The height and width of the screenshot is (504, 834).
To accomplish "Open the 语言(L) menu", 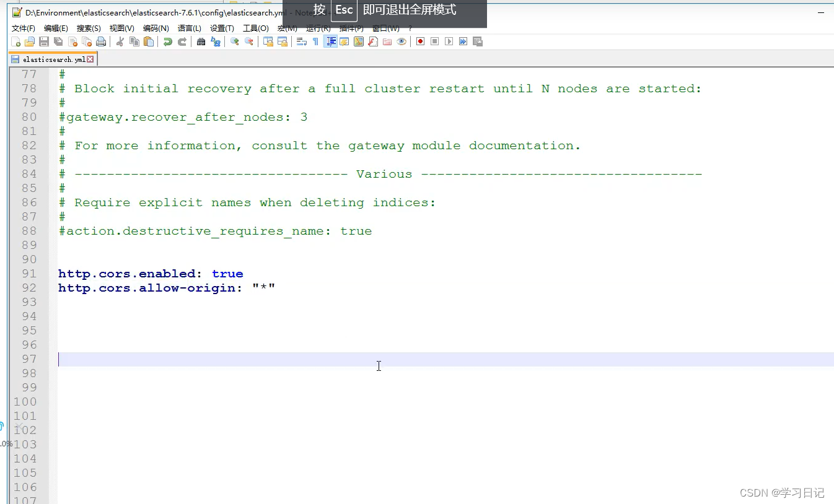I will 189,28.
